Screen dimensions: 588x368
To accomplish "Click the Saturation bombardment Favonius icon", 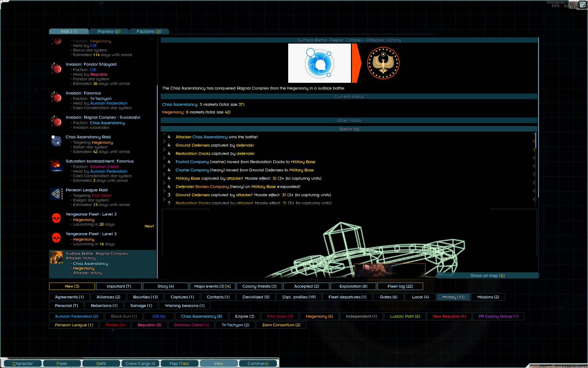I will point(56,165).
